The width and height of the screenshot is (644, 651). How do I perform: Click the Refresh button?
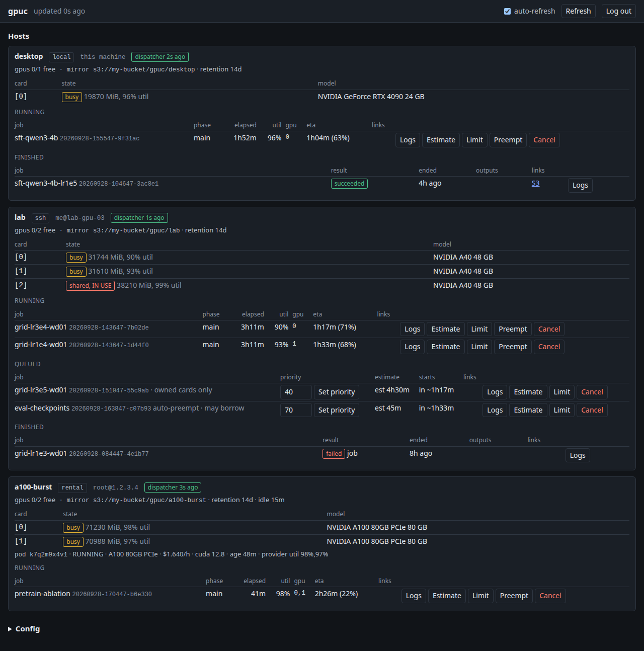point(578,11)
